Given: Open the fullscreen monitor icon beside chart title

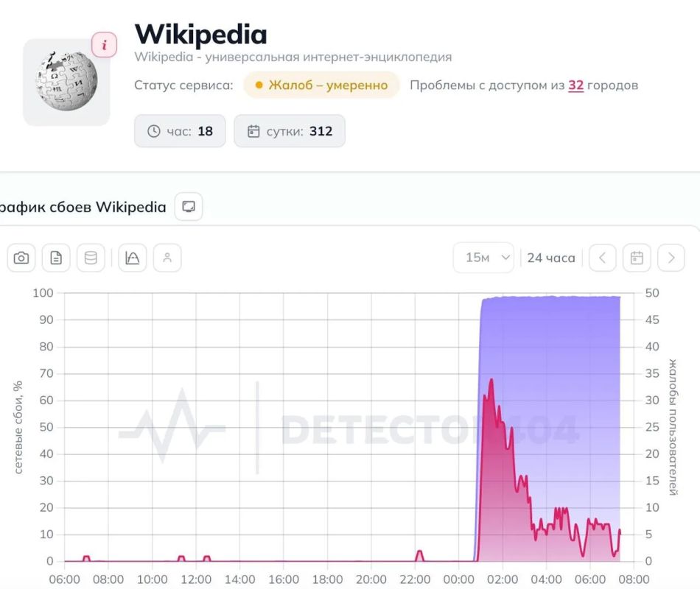Looking at the screenshot, I should click(189, 207).
